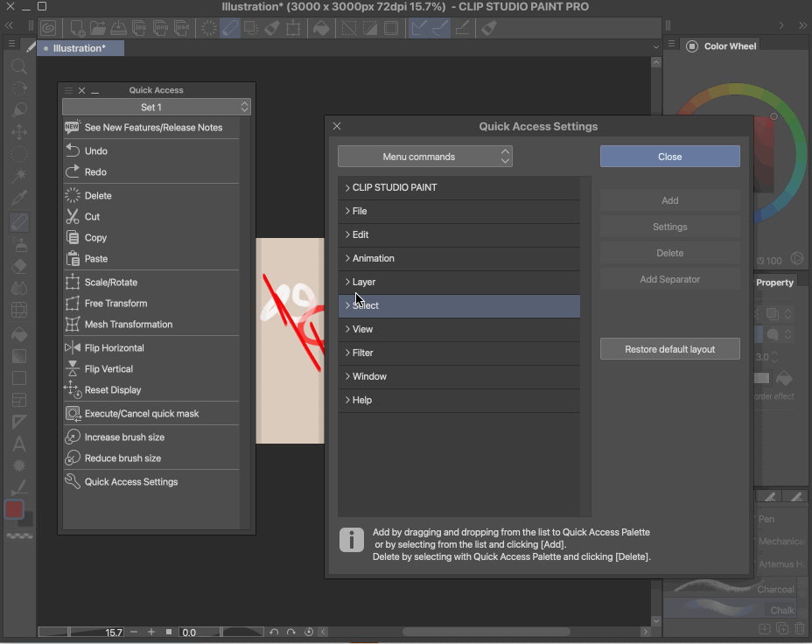Select the Auto select magic wand tool
Screen dimensions: 812x644
[x=19, y=176]
